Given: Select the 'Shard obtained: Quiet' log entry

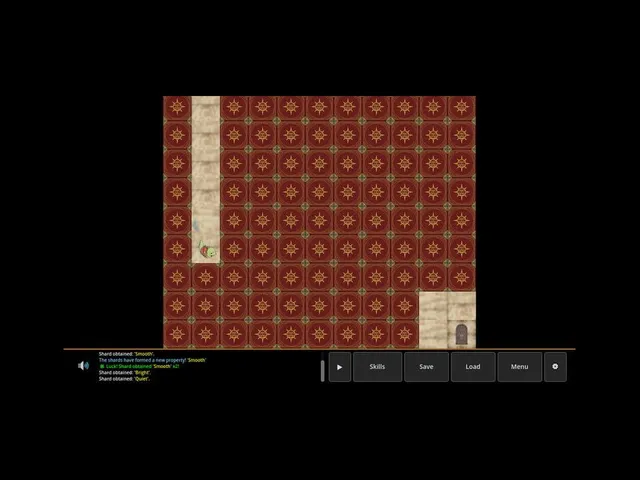Looking at the screenshot, I should click(x=124, y=379).
